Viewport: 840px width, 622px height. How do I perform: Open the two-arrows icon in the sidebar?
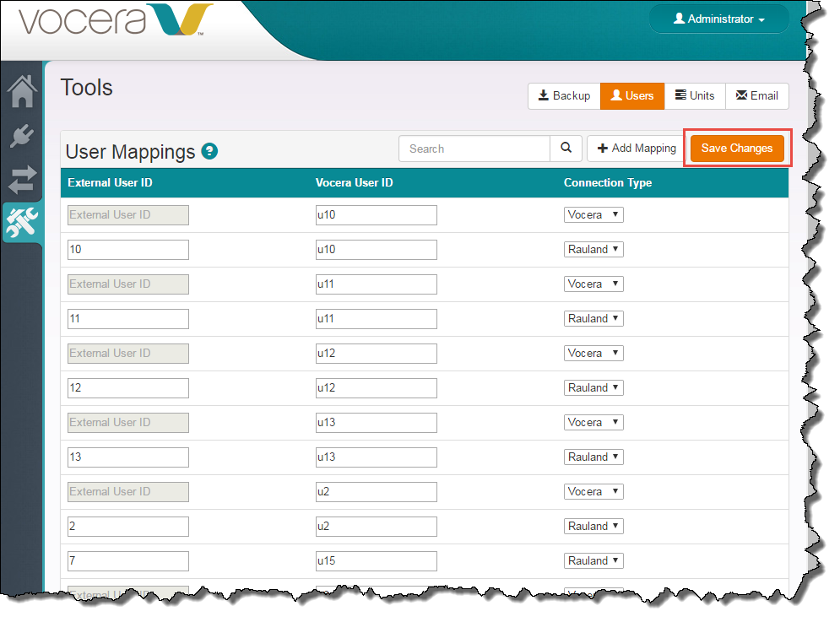coord(22,180)
